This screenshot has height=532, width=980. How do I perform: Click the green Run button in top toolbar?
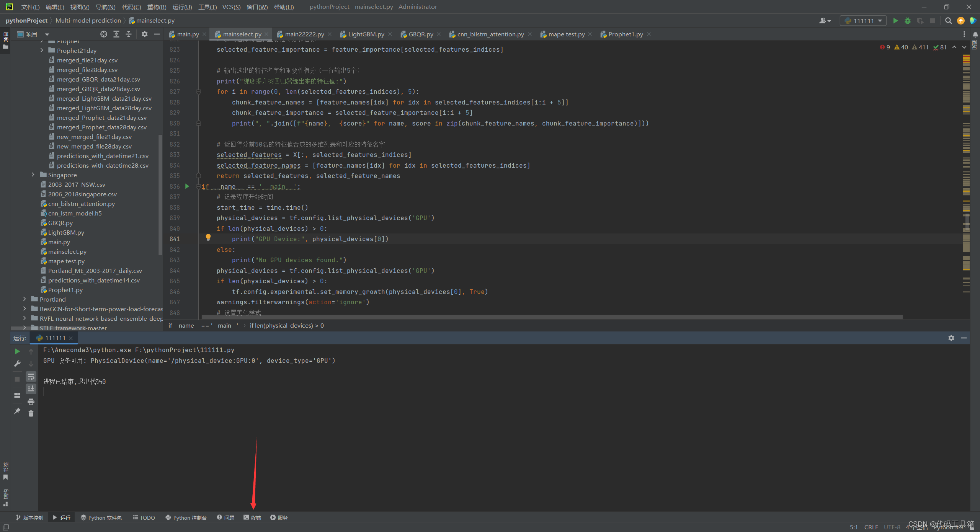[x=895, y=21]
